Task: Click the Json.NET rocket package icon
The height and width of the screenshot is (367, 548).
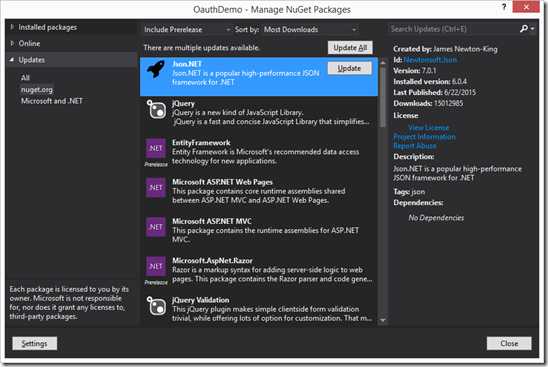Action: (x=156, y=70)
